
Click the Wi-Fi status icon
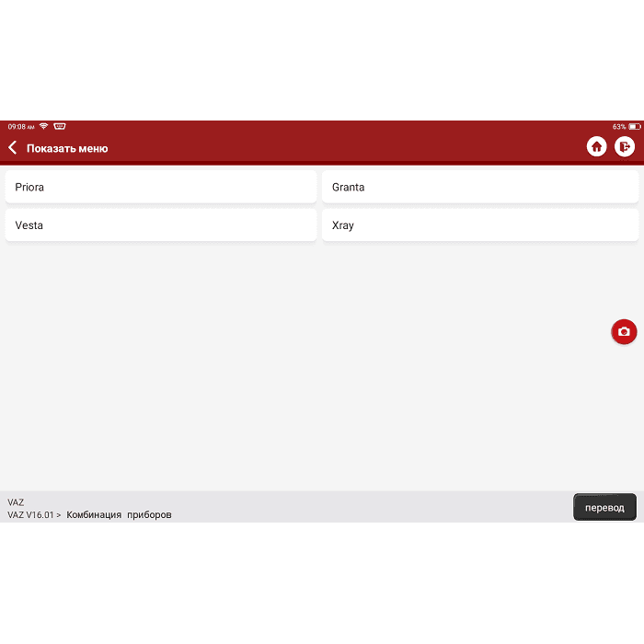tap(43, 126)
